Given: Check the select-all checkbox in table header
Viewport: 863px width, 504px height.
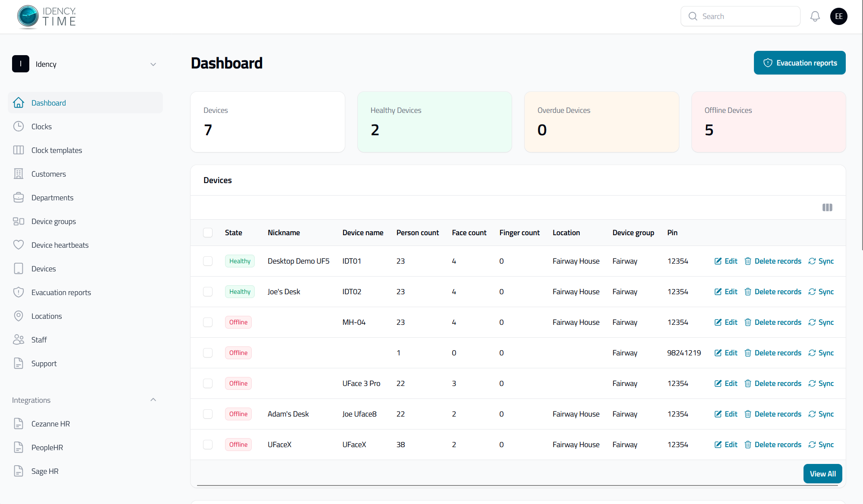Looking at the screenshot, I should 208,233.
